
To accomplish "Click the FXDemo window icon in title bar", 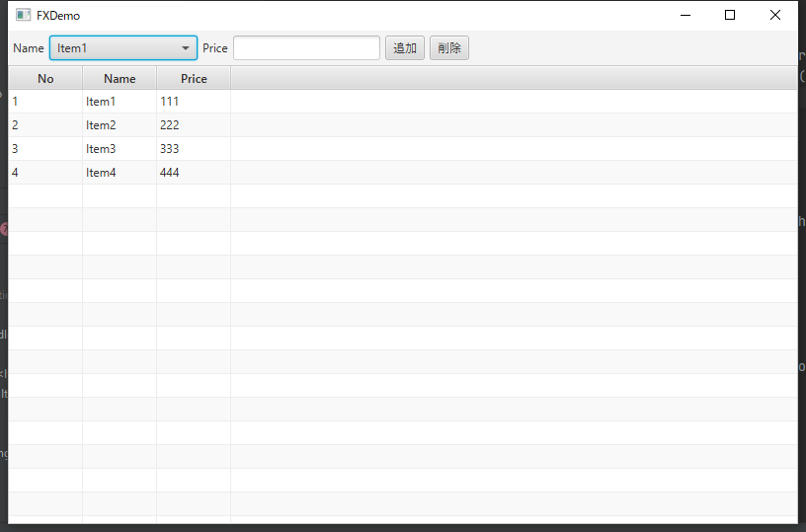I will coord(23,15).
